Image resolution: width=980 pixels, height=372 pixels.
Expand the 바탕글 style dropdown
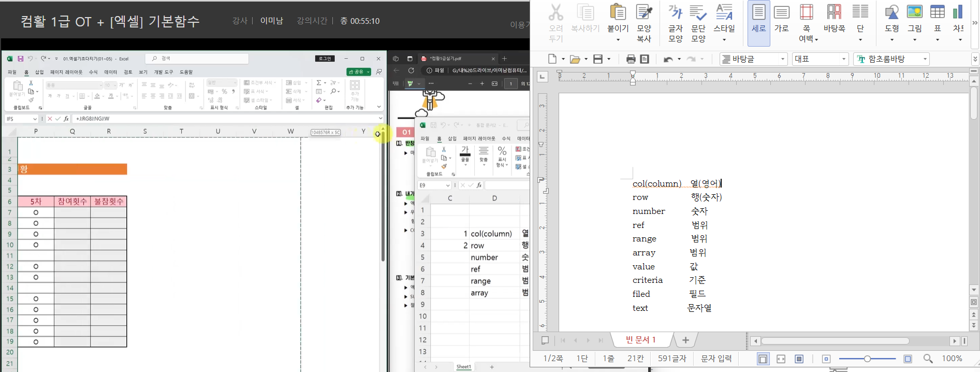[782, 59]
